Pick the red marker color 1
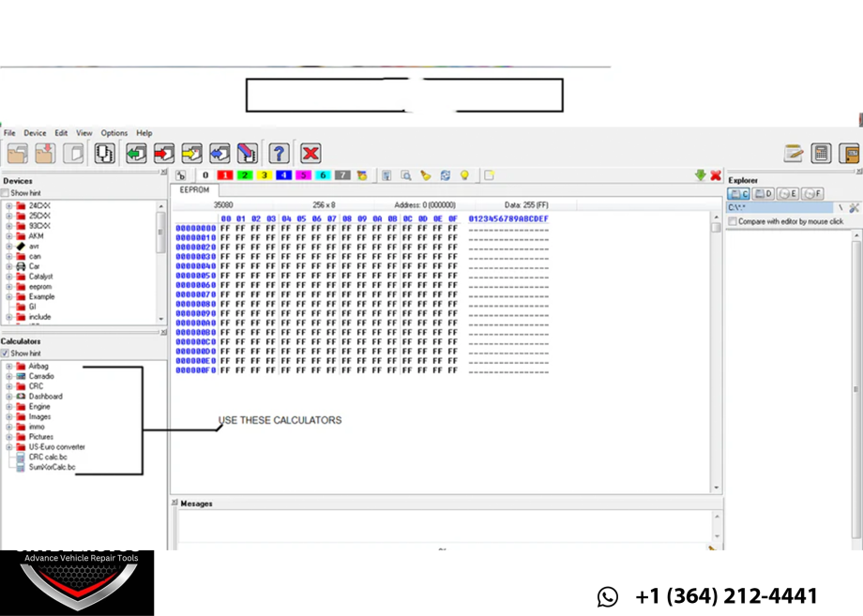This screenshot has width=863, height=616. coord(224,175)
